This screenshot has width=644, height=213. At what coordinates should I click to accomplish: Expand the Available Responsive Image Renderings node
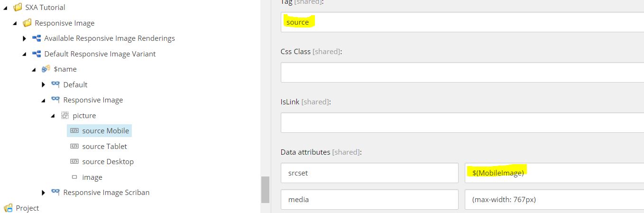pyautogui.click(x=25, y=38)
